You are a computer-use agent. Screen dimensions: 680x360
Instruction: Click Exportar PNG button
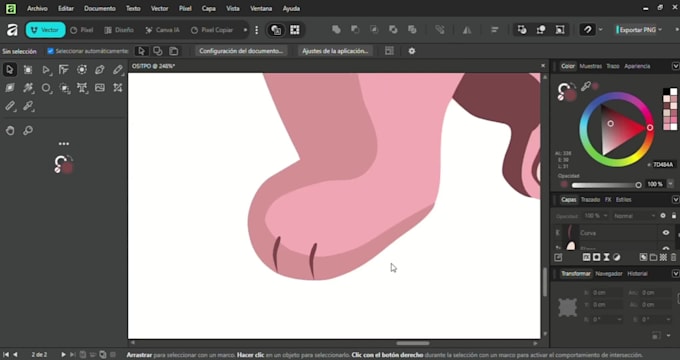(636, 30)
